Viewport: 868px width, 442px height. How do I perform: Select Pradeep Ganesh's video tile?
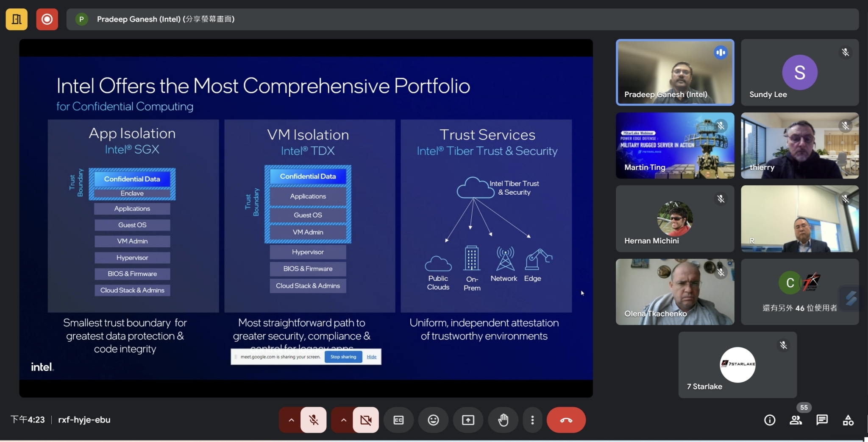(x=674, y=73)
